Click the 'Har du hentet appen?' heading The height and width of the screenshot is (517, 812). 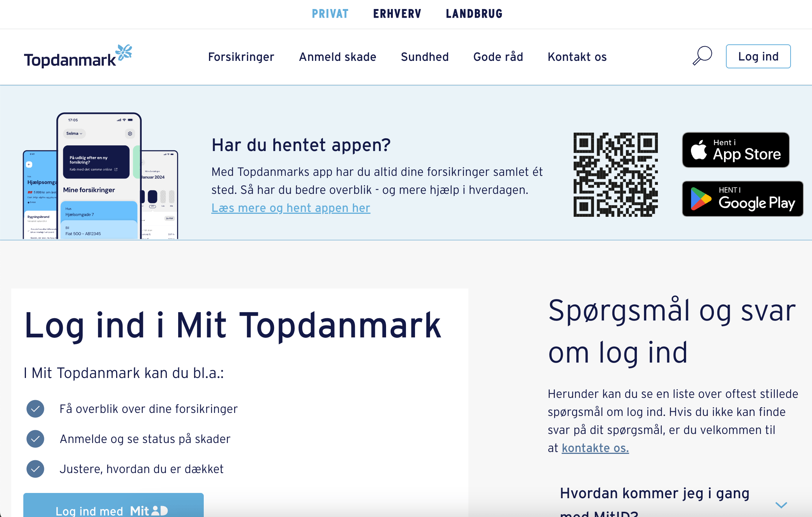[301, 145]
